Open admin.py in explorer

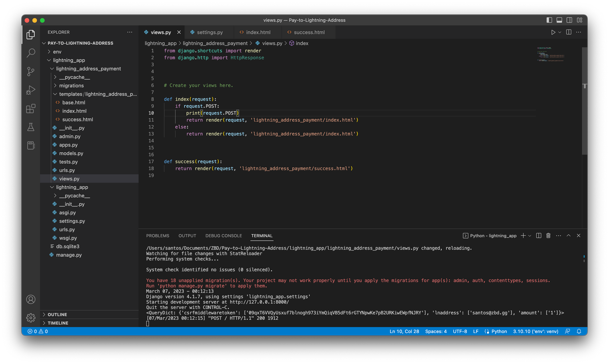(89, 136)
